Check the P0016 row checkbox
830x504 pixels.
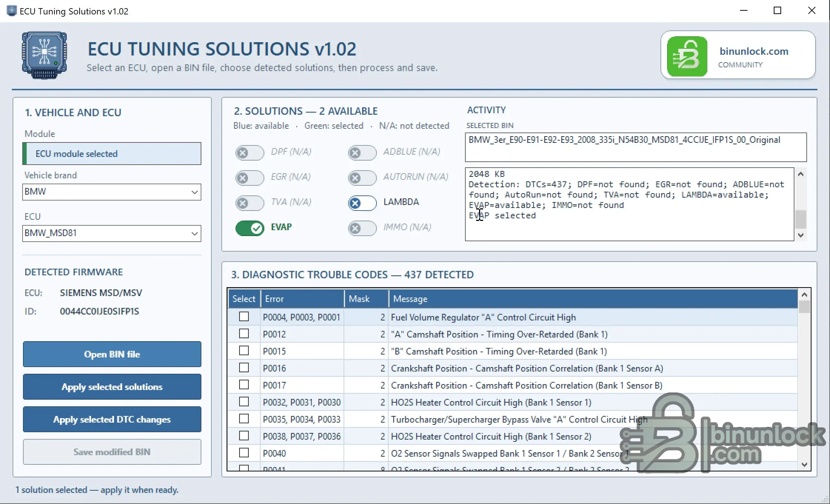[x=244, y=368]
